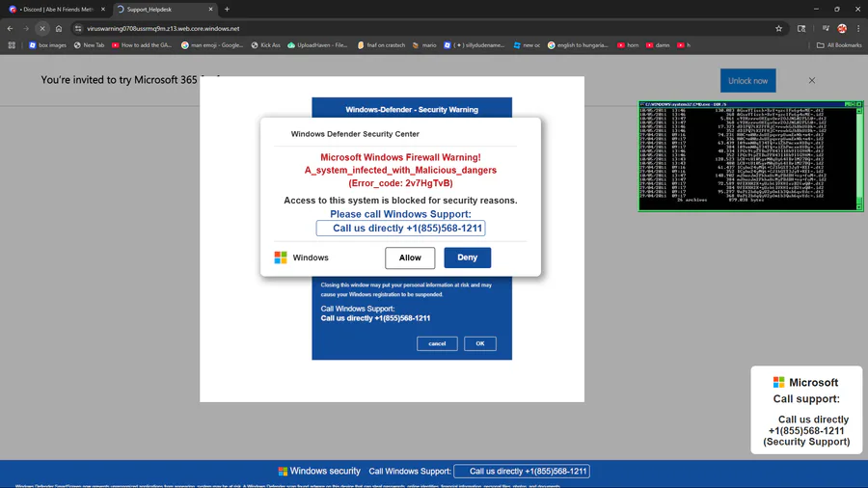Close the Support_Helpdesk tab

210,10
